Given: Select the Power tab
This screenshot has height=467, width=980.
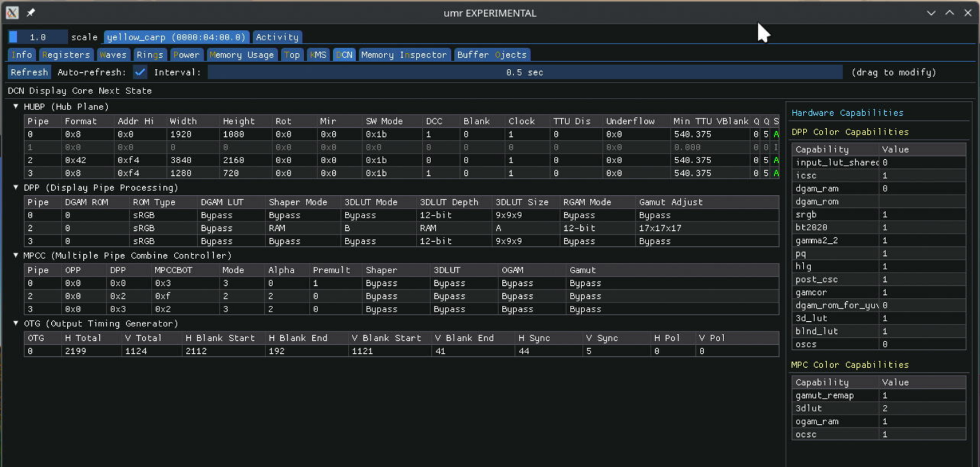Looking at the screenshot, I should click(x=186, y=55).
